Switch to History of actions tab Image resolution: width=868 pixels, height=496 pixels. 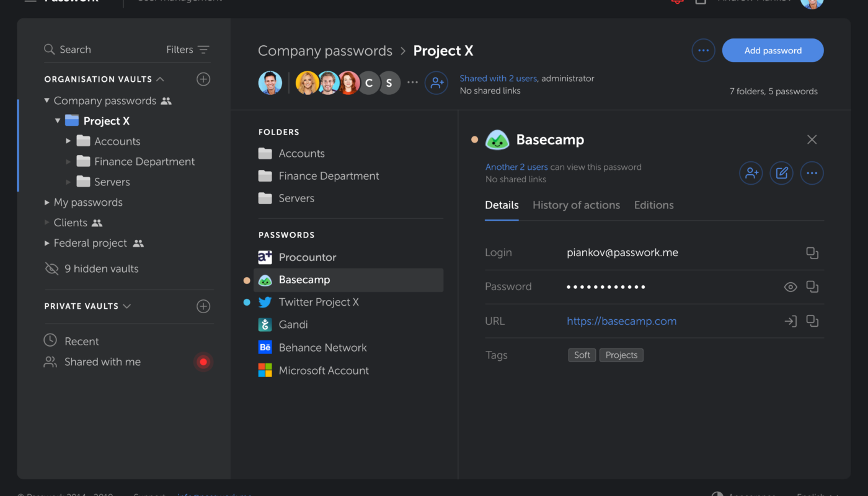point(576,205)
